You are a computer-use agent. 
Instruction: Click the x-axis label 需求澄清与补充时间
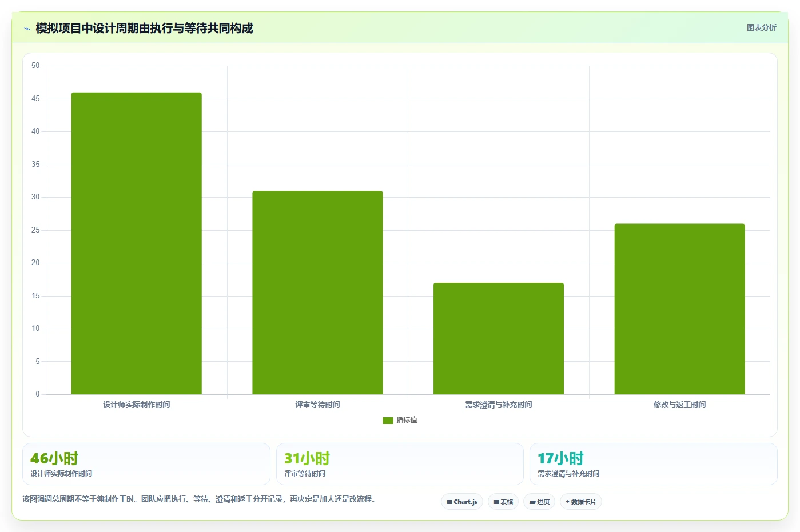499,405
